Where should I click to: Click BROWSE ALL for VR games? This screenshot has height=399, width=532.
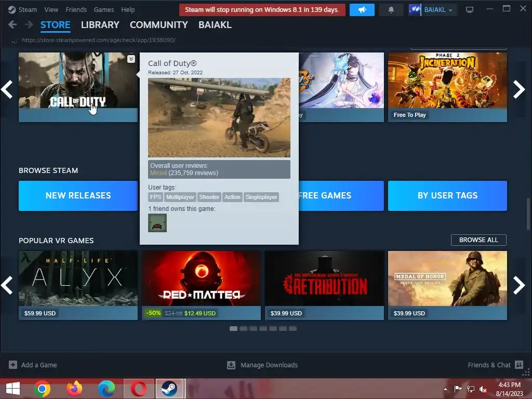[478, 240]
